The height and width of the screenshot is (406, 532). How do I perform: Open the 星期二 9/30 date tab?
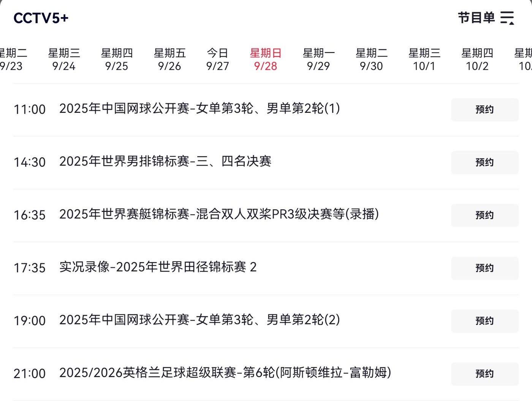pyautogui.click(x=371, y=59)
